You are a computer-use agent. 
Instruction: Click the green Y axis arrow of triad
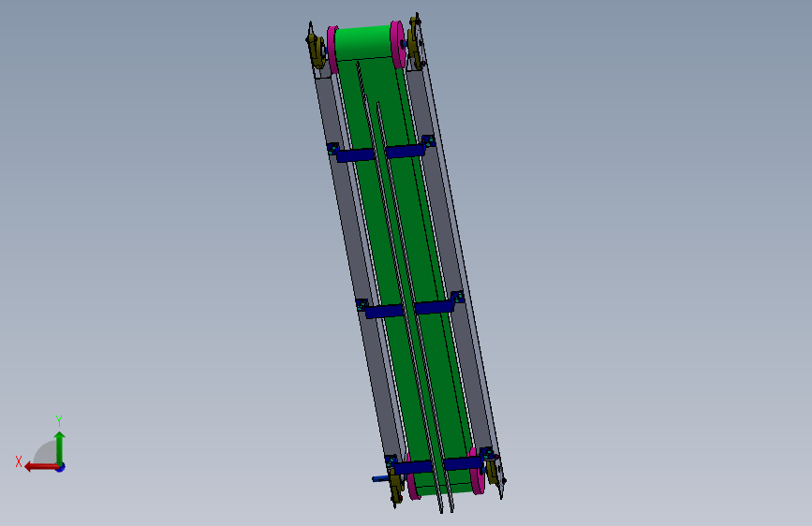point(60,447)
